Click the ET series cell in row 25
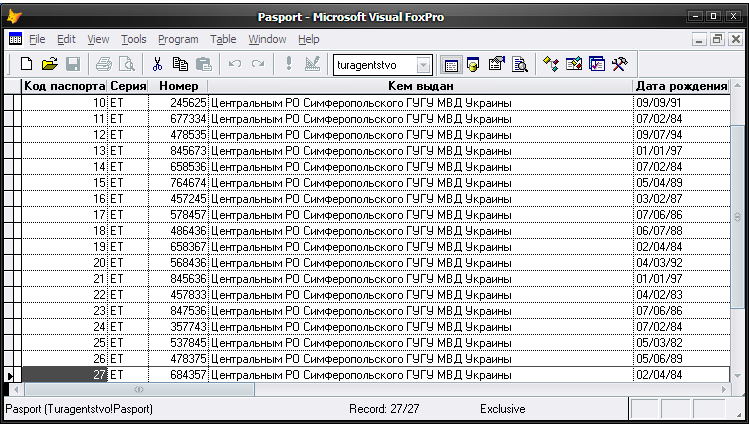749x424 pixels. pos(128,343)
